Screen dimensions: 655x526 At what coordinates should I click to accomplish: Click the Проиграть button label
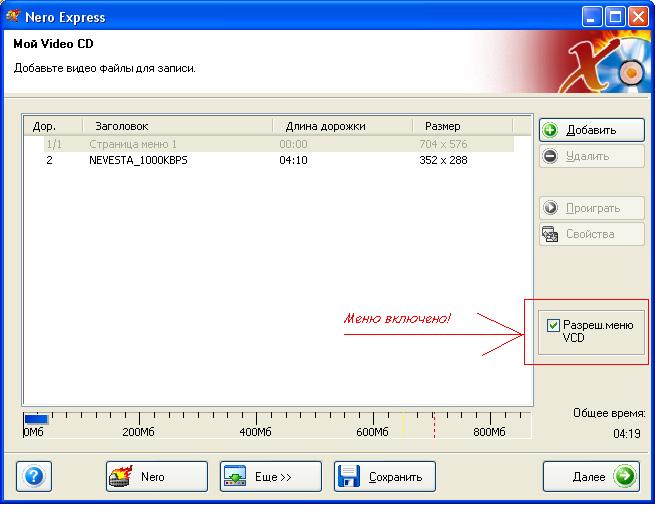coord(593,208)
